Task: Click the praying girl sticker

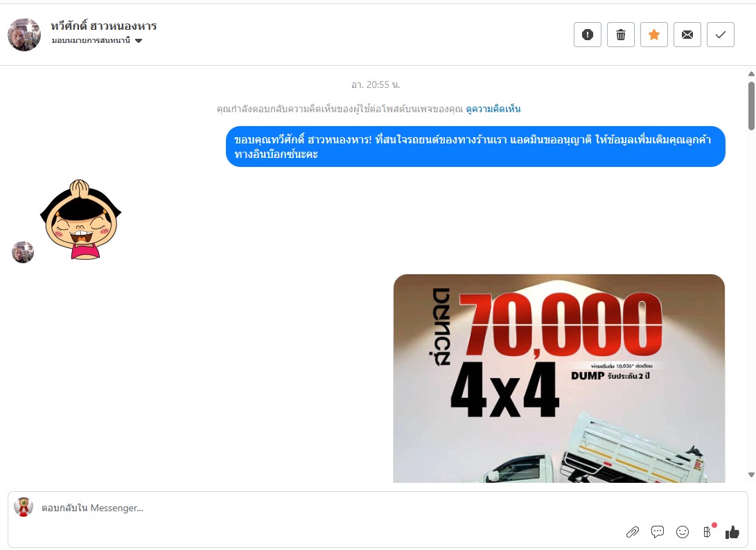Action: 80,220
